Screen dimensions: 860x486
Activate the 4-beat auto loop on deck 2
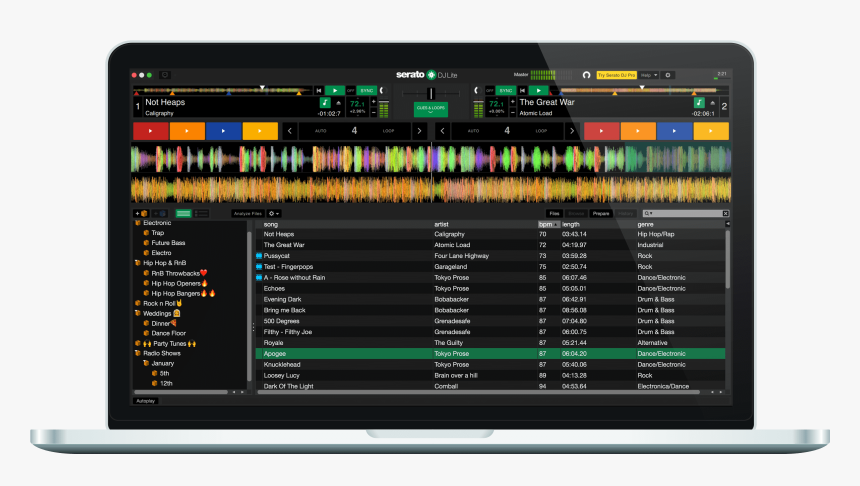click(x=507, y=131)
